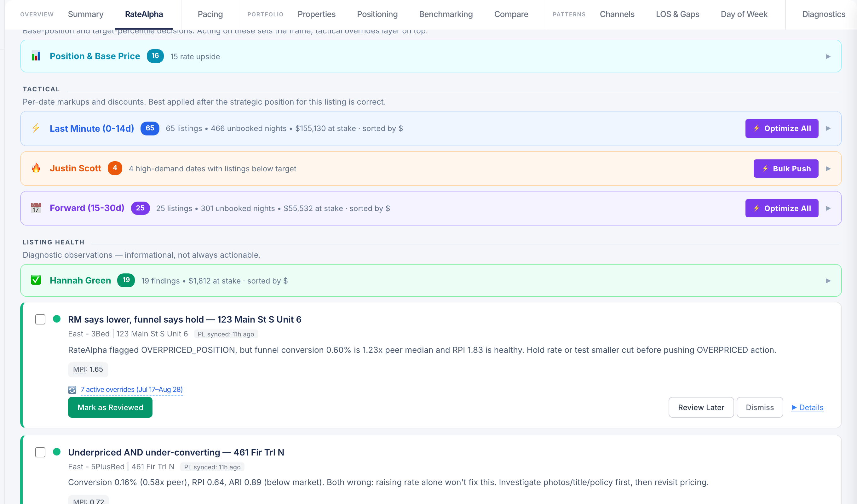Click the Justin Scott heading
The width and height of the screenshot is (857, 504).
pos(76,168)
